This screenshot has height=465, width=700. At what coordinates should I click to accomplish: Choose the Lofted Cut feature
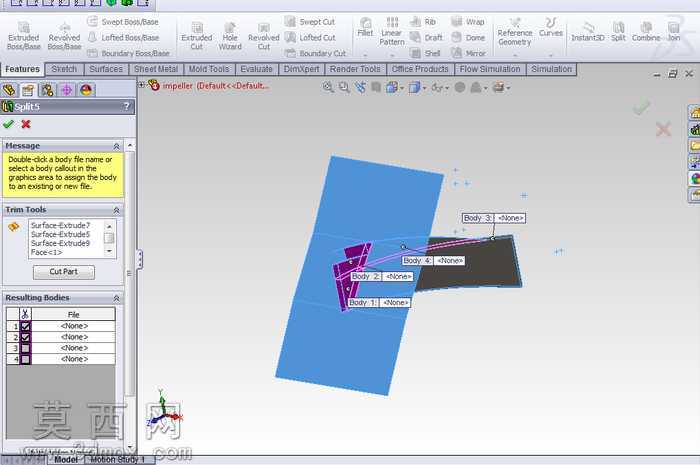pyautogui.click(x=310, y=37)
